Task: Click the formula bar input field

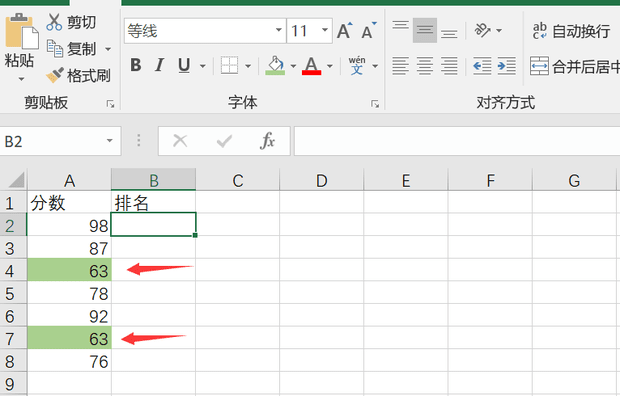Action: (x=457, y=141)
